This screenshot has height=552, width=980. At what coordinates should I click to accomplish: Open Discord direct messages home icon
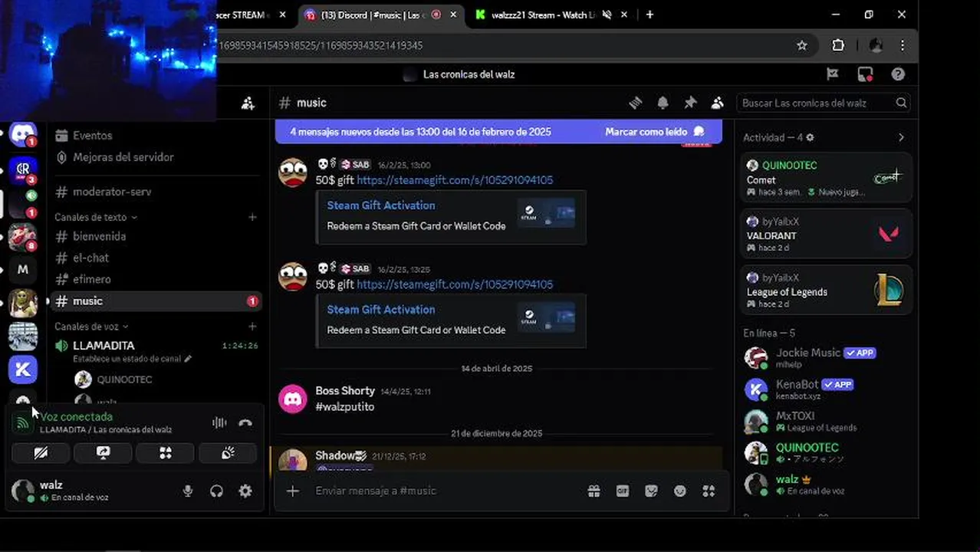23,134
